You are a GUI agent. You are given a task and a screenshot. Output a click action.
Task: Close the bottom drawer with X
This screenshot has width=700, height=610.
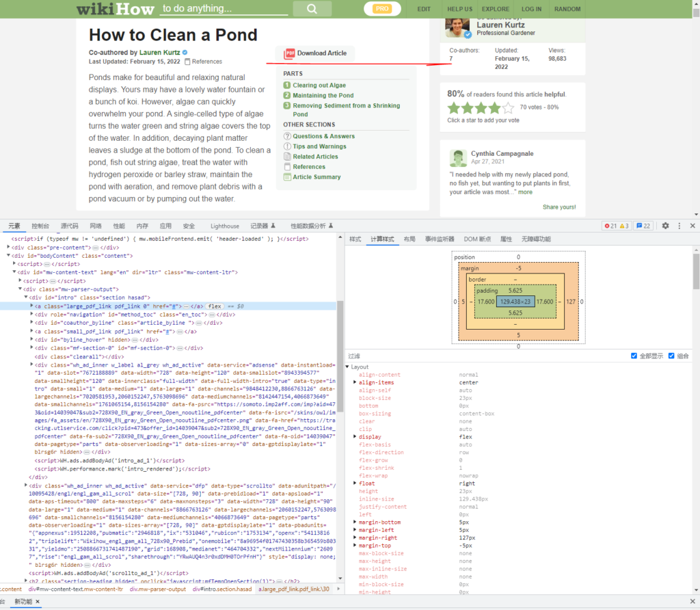[x=692, y=602]
